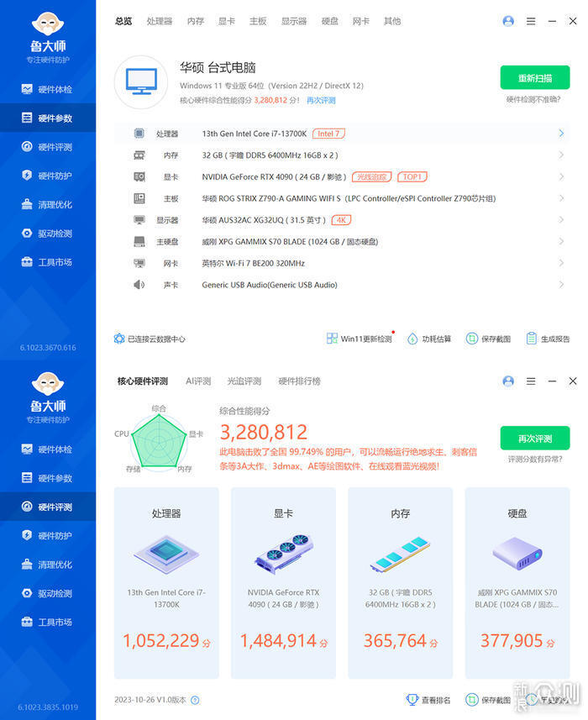Switch to the 主板 tab
Image resolution: width=588 pixels, height=720 pixels.
coord(258,21)
